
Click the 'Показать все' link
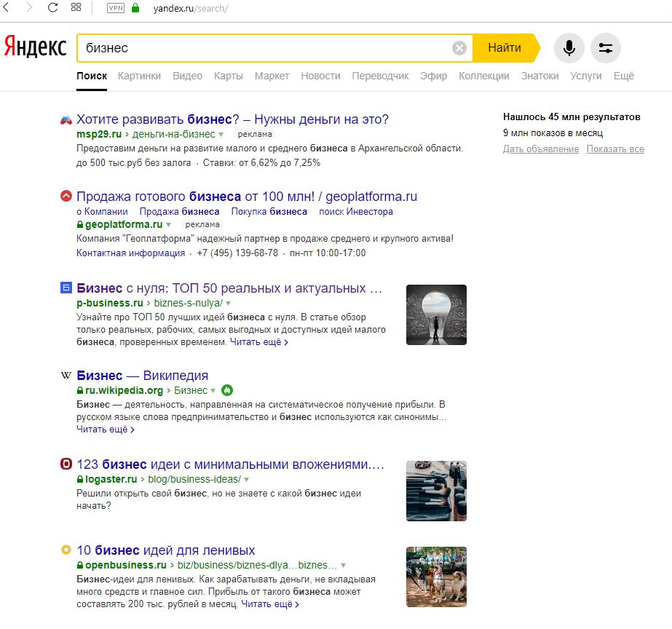pos(615,149)
